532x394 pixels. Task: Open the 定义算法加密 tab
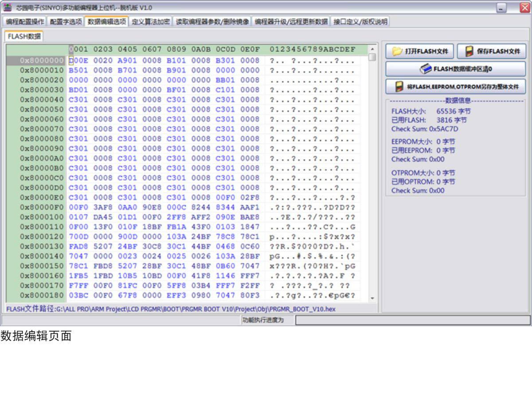tap(151, 21)
